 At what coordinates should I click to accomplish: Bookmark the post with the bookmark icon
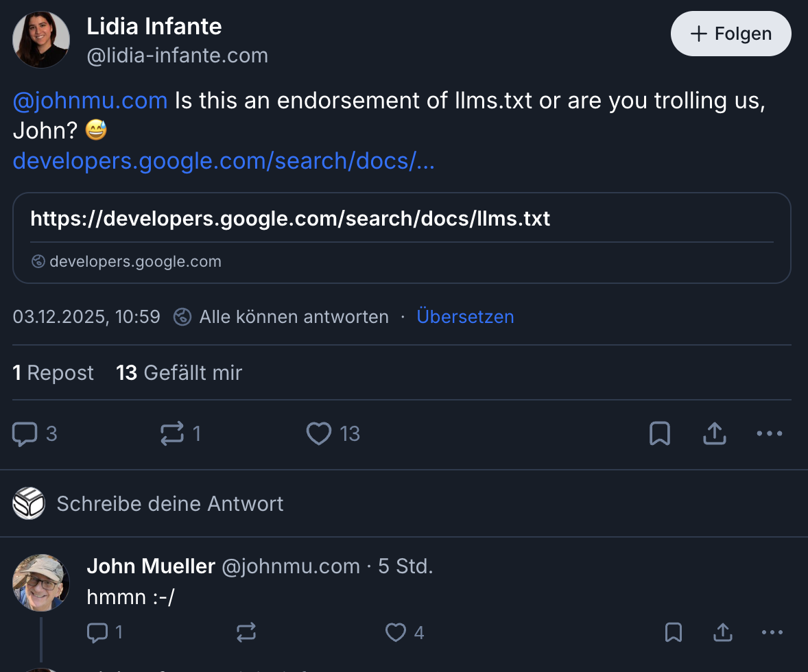pos(659,433)
